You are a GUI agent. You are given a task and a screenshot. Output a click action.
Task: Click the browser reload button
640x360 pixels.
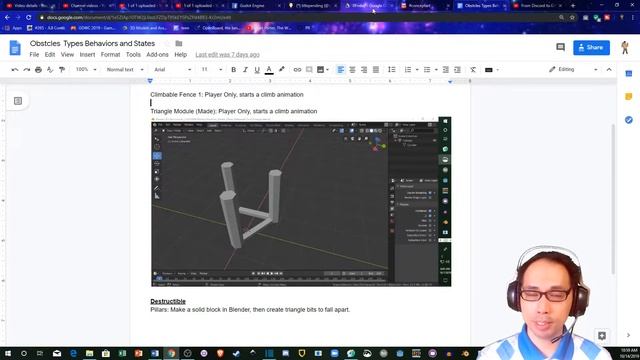click(29, 18)
